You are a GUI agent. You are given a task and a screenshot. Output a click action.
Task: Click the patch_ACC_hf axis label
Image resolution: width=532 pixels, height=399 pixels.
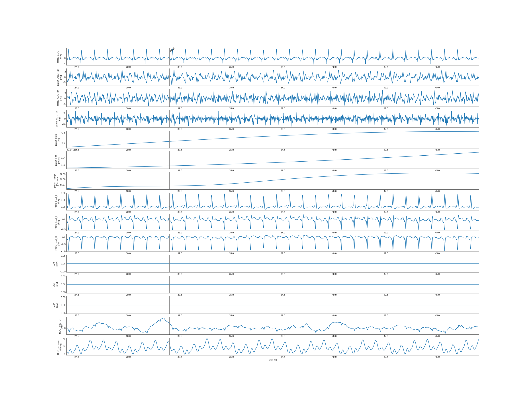(59, 98)
